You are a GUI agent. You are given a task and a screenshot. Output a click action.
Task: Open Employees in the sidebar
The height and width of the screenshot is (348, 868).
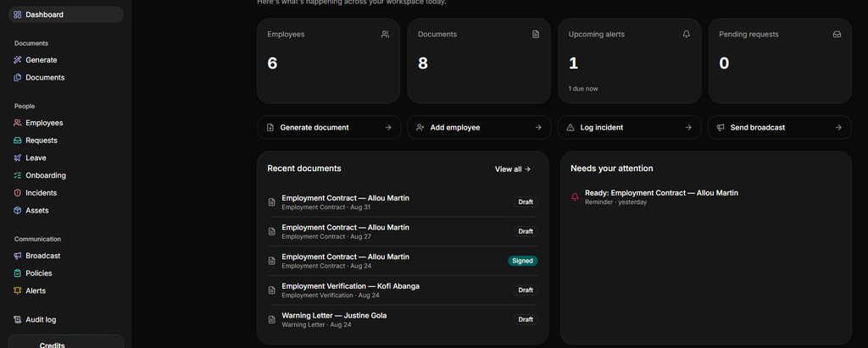66,124
